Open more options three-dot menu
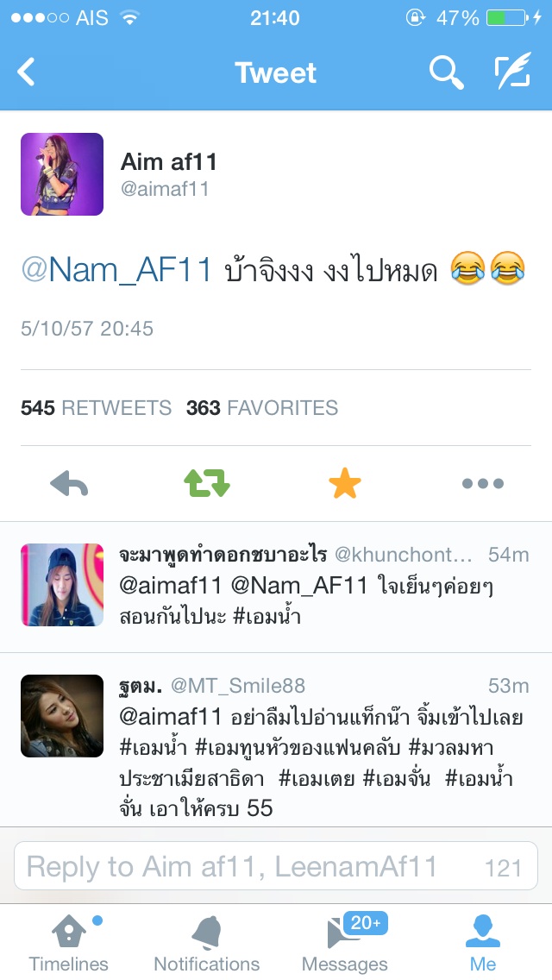The image size is (552, 980). (x=483, y=483)
